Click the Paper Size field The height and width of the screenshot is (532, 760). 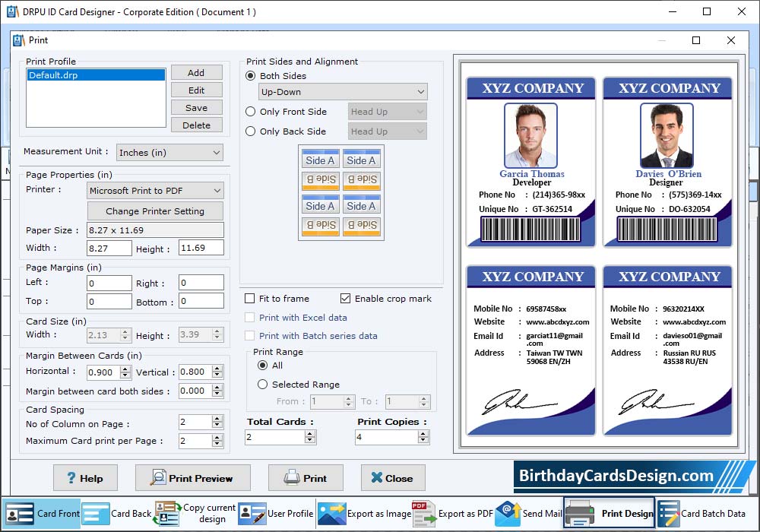click(155, 230)
